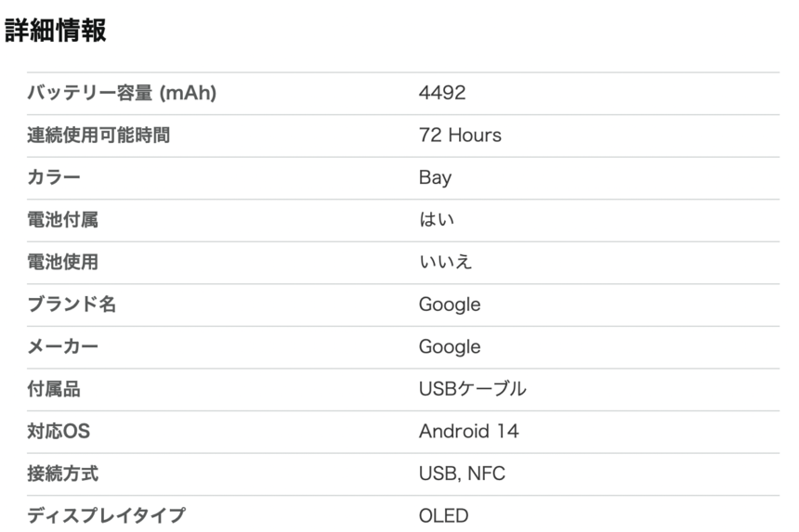
Task: Click the 72 Hours value
Action: (460, 135)
